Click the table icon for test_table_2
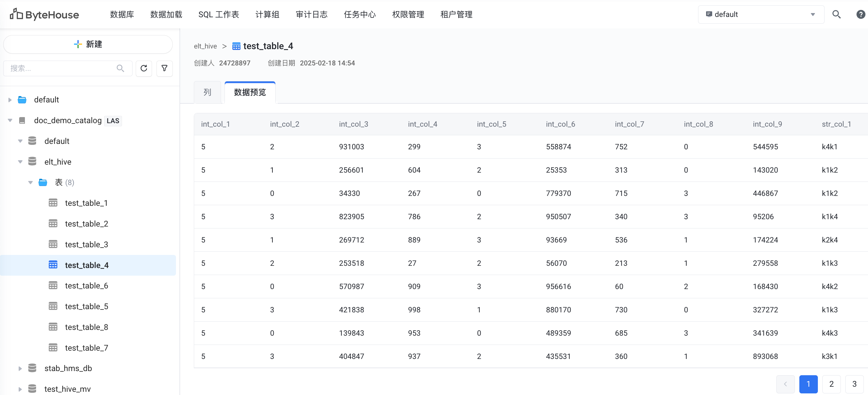 pyautogui.click(x=53, y=224)
